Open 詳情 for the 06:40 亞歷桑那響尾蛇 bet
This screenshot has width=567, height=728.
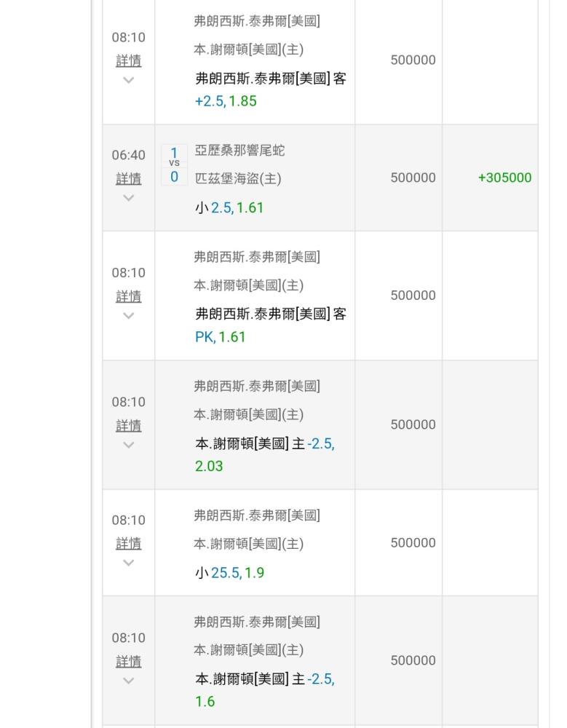point(129,179)
